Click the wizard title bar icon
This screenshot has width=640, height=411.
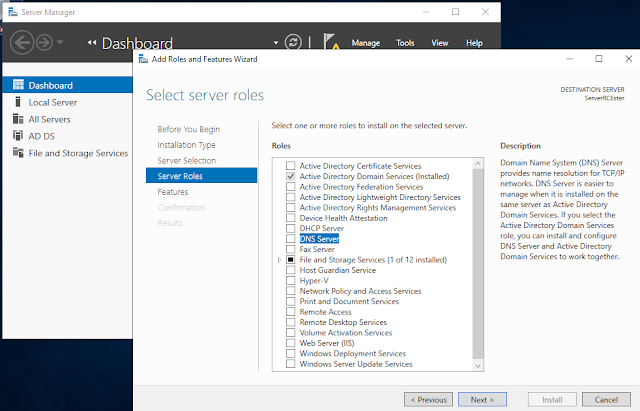143,59
